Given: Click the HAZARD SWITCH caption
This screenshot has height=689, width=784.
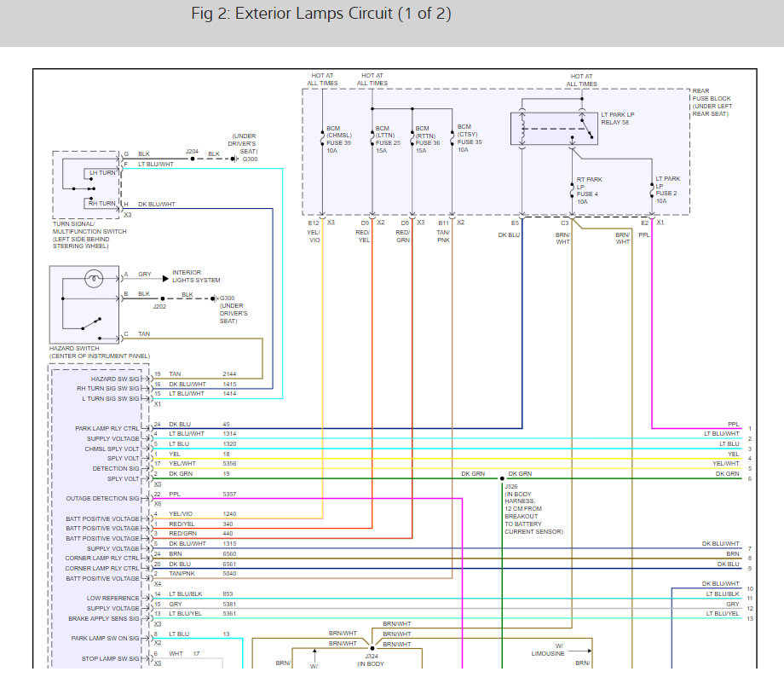Looking at the screenshot, I should pos(99,352).
